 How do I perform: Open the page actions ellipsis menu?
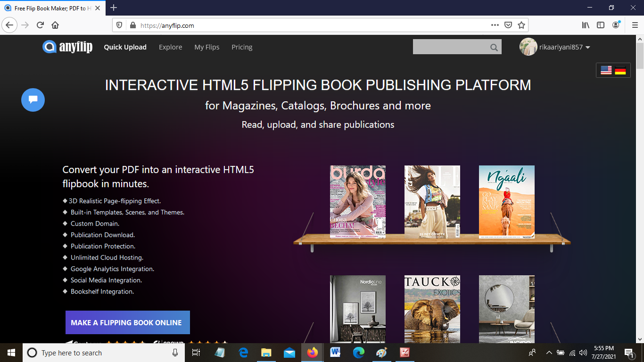point(495,25)
